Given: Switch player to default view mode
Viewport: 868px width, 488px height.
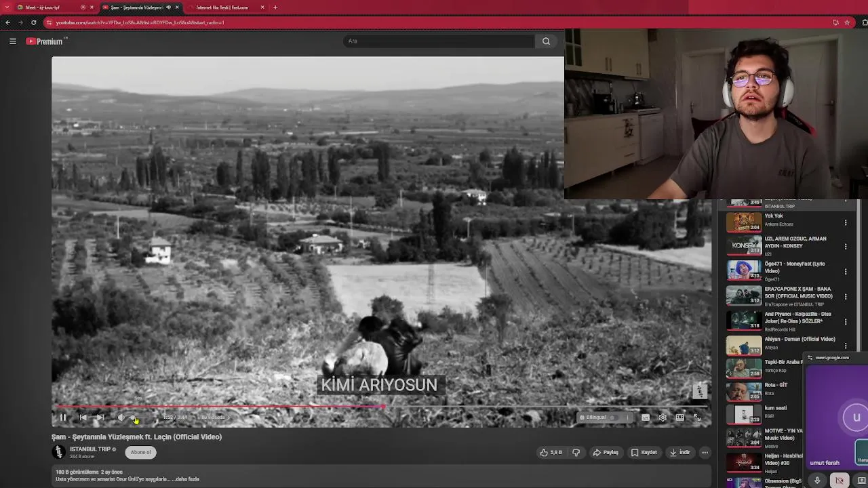Looking at the screenshot, I should click(680, 418).
